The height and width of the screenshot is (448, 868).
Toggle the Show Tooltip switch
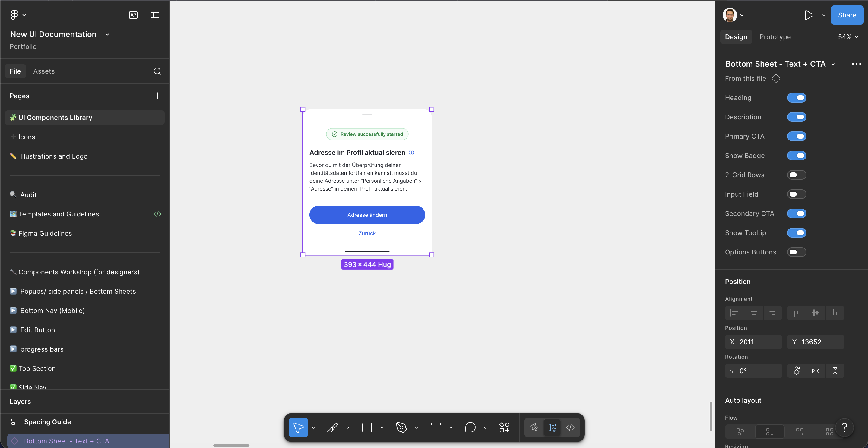[x=797, y=233]
